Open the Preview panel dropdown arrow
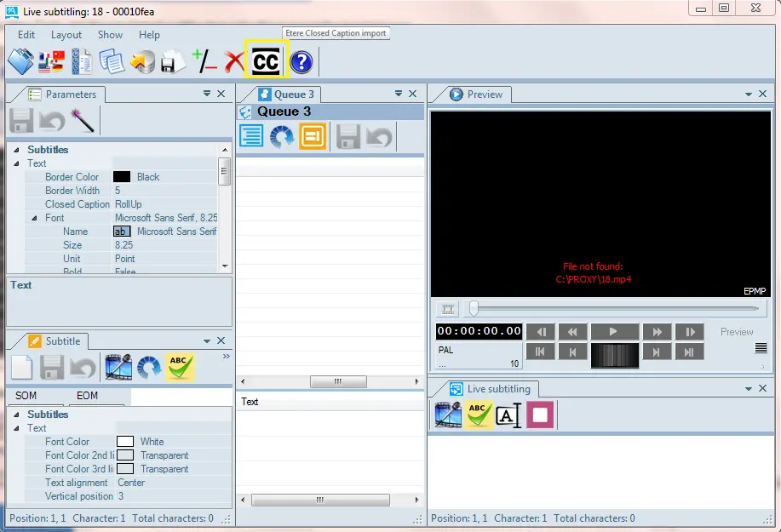The width and height of the screenshot is (781, 532). coord(749,94)
